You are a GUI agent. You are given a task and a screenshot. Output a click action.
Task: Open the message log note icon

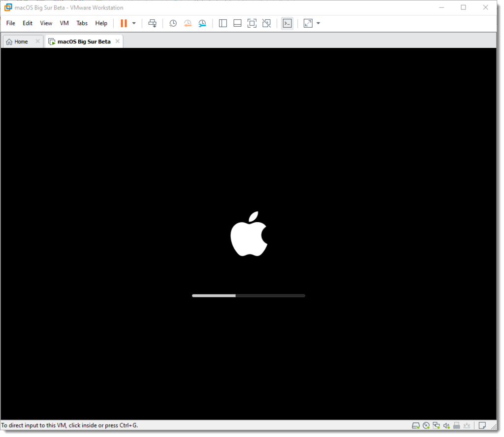click(482, 425)
